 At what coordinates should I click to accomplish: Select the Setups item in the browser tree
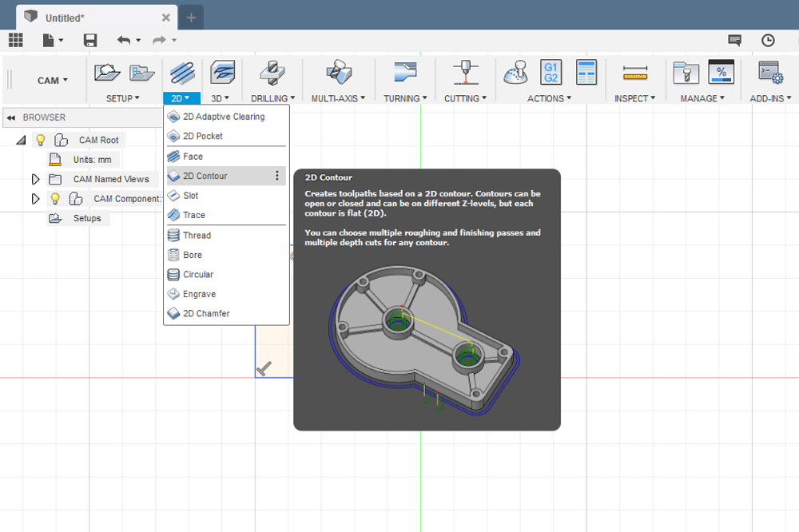pyautogui.click(x=87, y=218)
